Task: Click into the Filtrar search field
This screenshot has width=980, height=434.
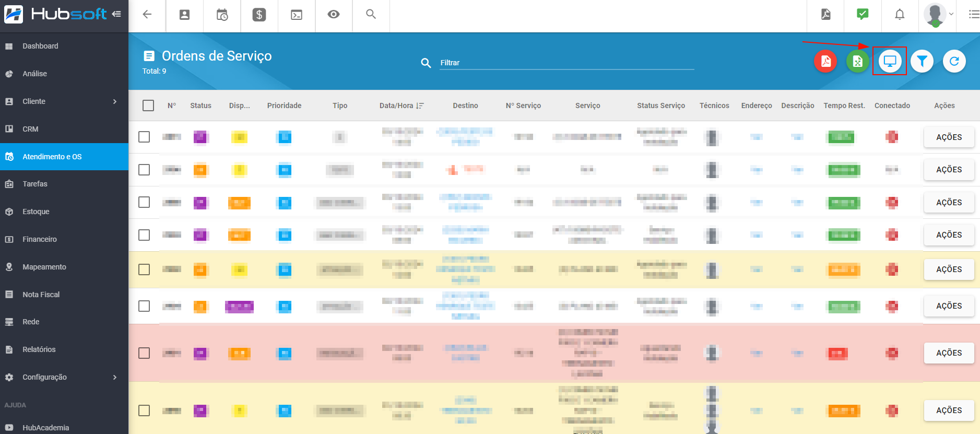Action: (x=566, y=63)
